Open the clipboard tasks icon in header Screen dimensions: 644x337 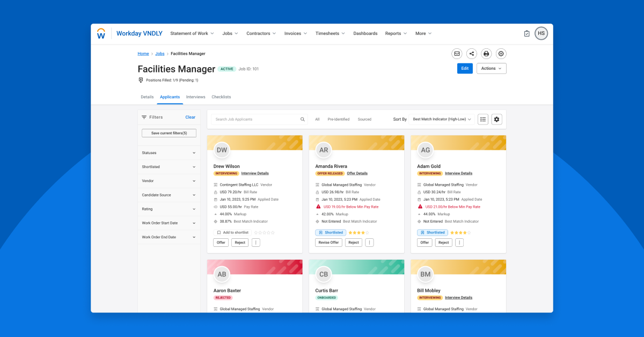tap(526, 33)
